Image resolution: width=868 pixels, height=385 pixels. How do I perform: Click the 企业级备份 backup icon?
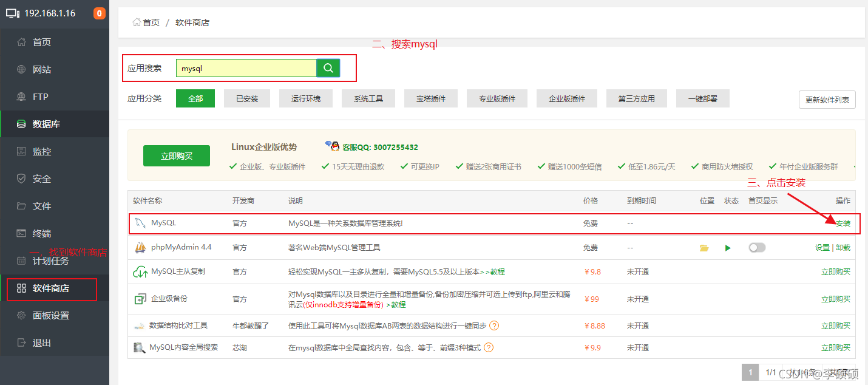click(x=140, y=299)
